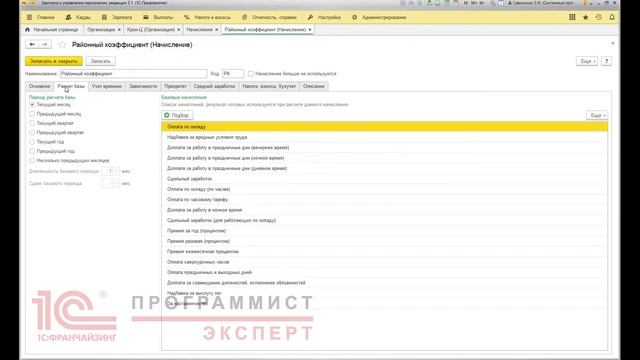Close the Организации tab
Image resolution: width=640 pixels, height=360 pixels.
[119, 30]
